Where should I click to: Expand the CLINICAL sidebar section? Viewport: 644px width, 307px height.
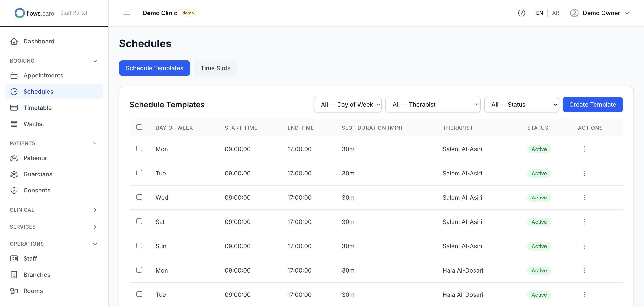tap(95, 210)
